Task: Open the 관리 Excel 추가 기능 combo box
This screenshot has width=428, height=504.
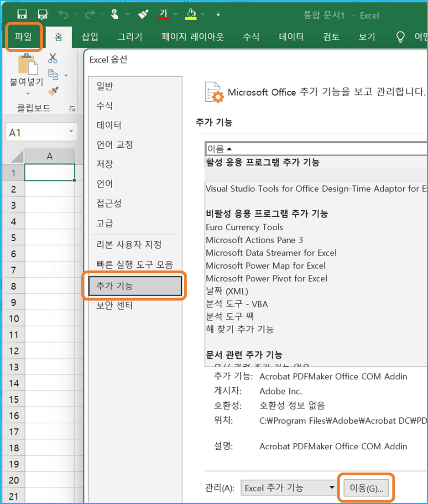Action: click(x=289, y=488)
